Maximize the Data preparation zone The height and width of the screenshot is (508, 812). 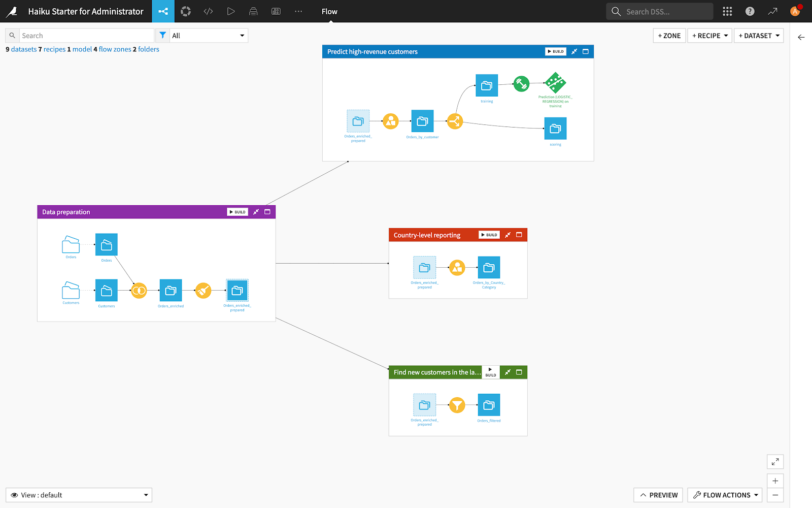coord(267,212)
